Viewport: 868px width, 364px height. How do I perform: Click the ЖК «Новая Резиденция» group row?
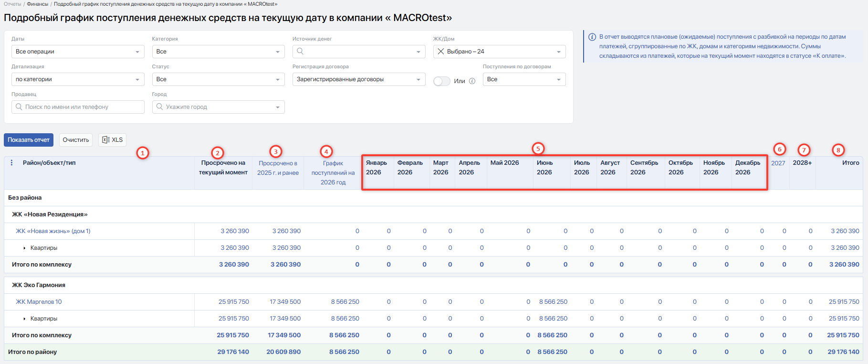pos(433,214)
